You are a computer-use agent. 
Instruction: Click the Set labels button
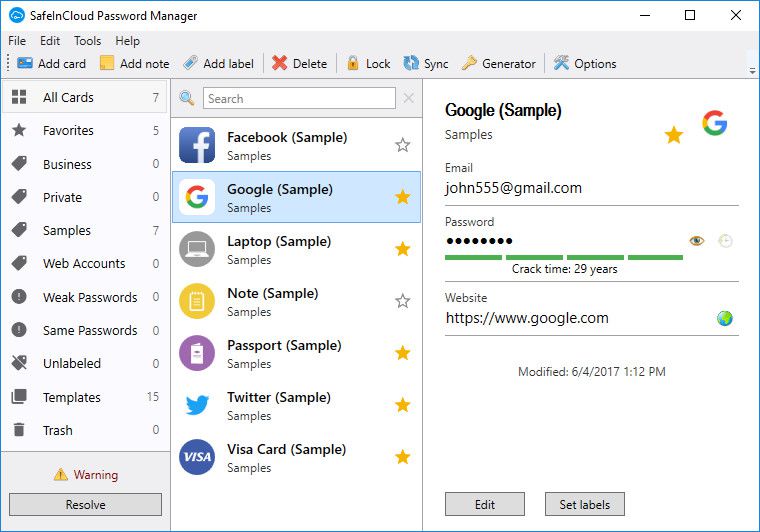(585, 504)
